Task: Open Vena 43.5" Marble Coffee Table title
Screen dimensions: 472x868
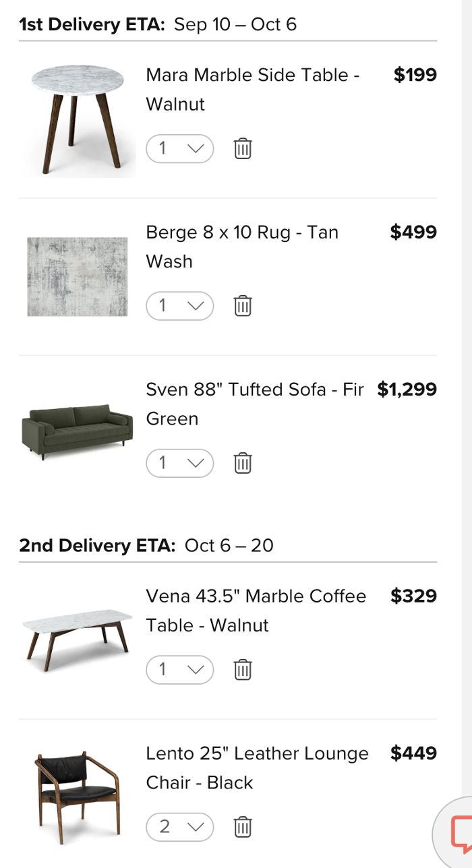Action: click(x=256, y=610)
